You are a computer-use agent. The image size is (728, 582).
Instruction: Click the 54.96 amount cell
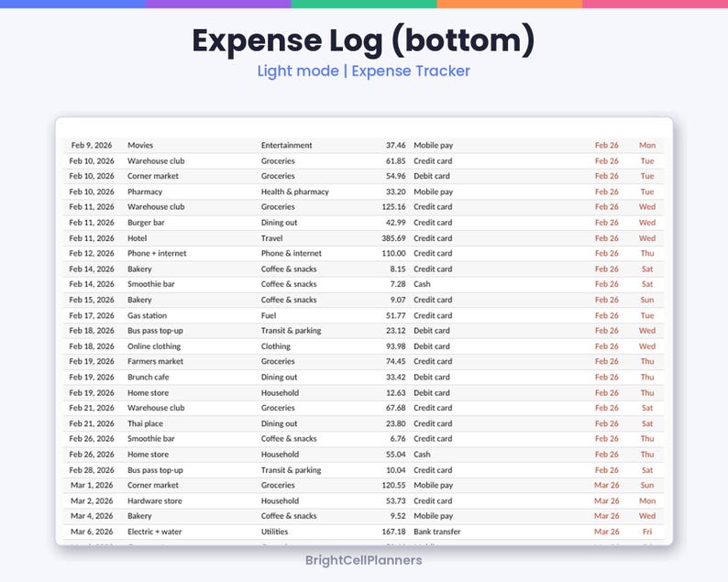(x=395, y=176)
